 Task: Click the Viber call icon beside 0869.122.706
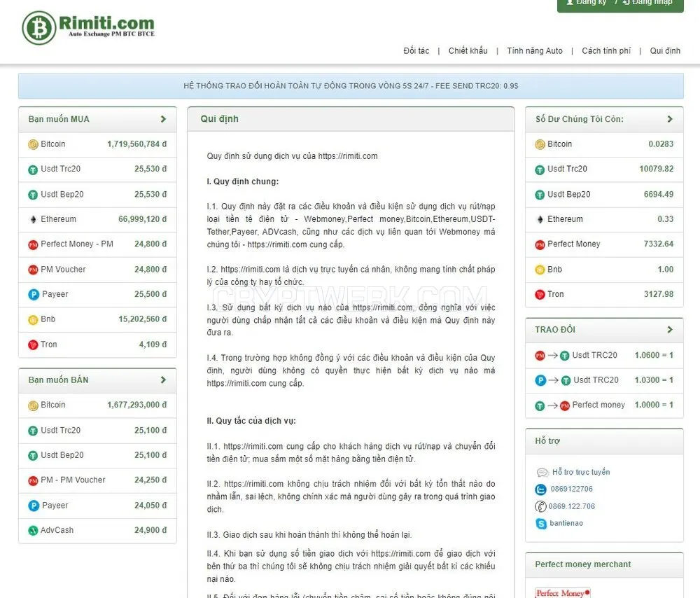[x=540, y=506]
